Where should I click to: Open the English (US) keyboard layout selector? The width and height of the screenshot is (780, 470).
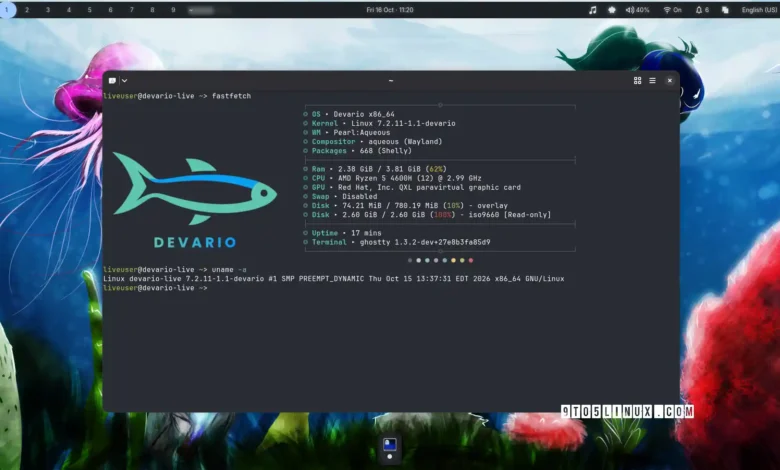point(760,10)
